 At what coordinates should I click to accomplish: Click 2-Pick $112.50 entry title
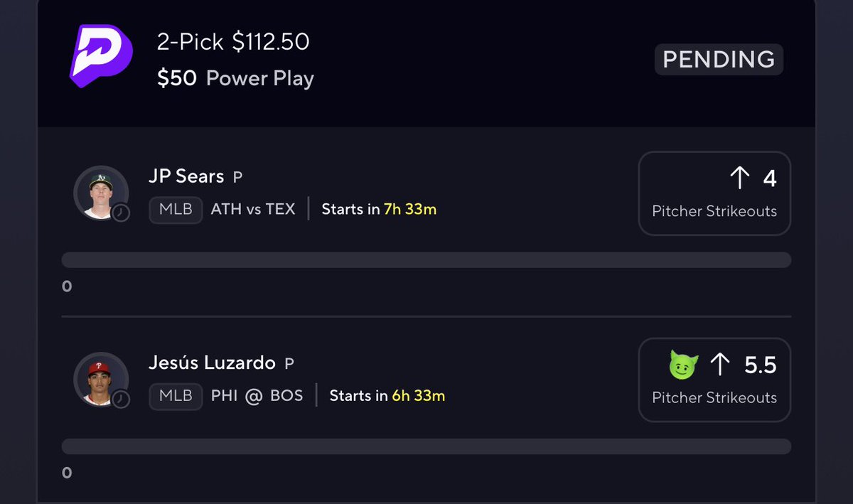point(233,42)
